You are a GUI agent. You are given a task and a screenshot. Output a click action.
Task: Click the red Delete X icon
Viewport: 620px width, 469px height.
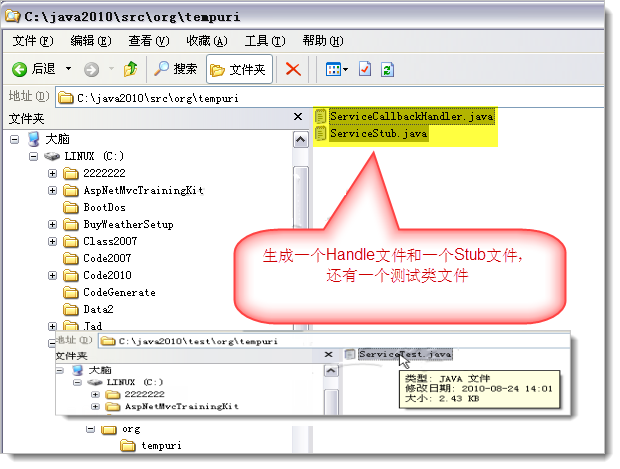(293, 69)
